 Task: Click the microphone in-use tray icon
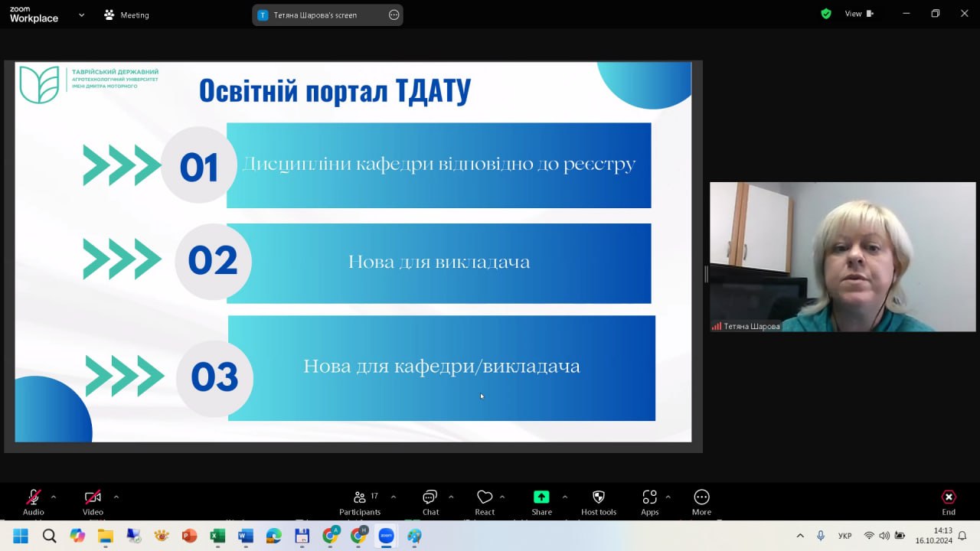point(821,536)
